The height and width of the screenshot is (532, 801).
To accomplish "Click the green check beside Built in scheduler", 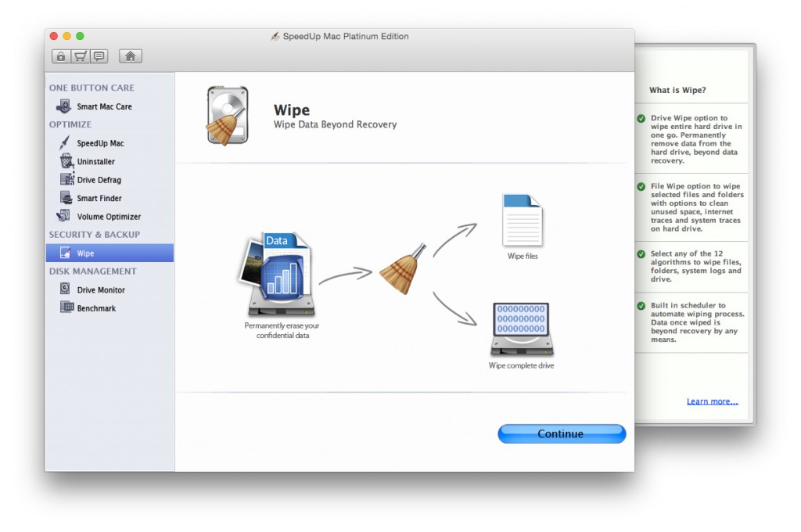I will (641, 306).
